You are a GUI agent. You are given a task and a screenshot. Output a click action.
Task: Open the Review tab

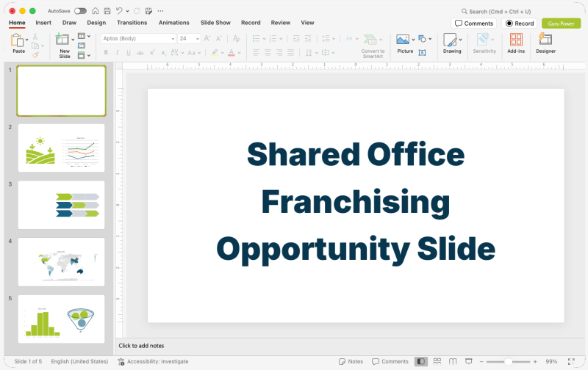pyautogui.click(x=281, y=23)
